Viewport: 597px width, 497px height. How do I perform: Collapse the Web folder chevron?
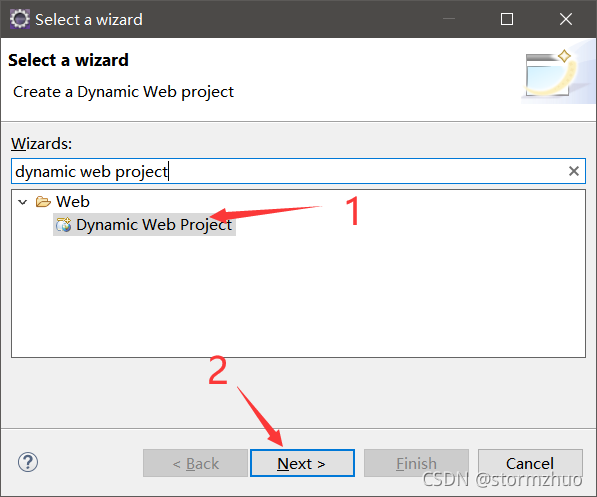click(23, 202)
